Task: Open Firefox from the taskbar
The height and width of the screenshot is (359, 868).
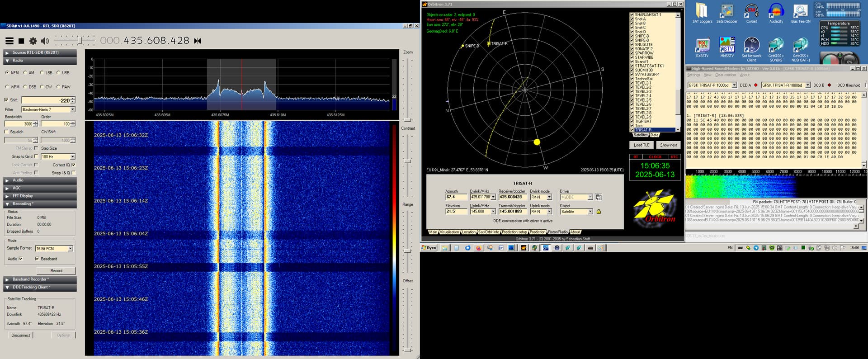Action: click(x=478, y=248)
